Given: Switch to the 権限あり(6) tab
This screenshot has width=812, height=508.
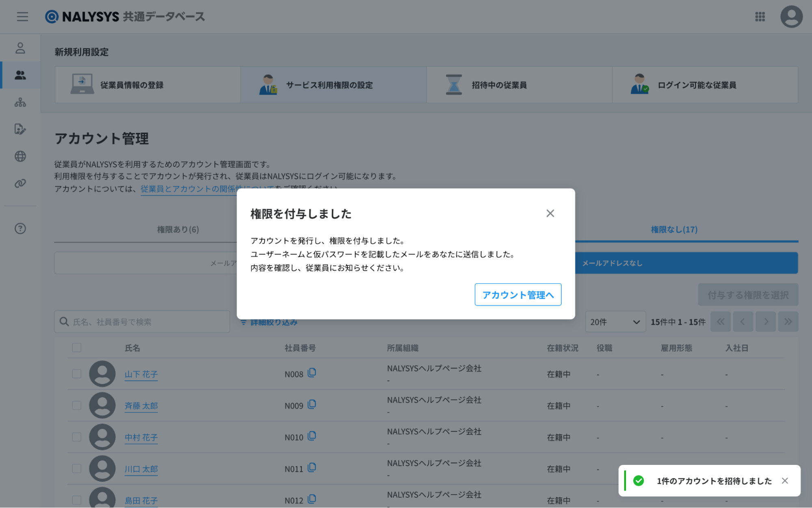Looking at the screenshot, I should click(x=178, y=230).
